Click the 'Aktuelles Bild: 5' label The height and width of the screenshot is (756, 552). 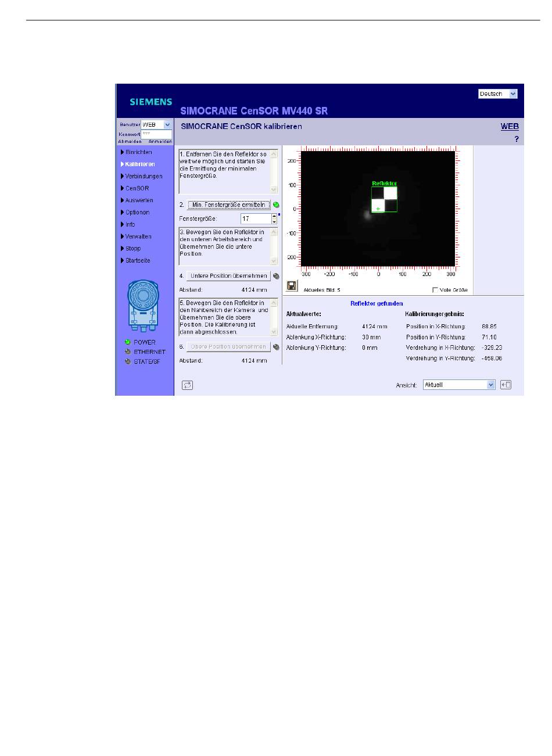coord(322,290)
